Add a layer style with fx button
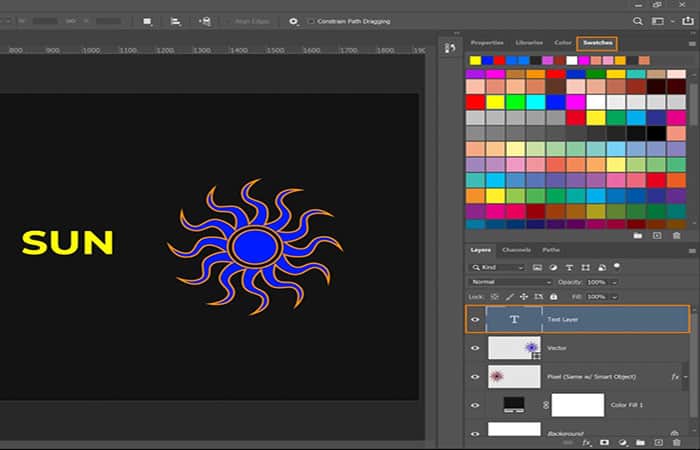 pos(587,441)
